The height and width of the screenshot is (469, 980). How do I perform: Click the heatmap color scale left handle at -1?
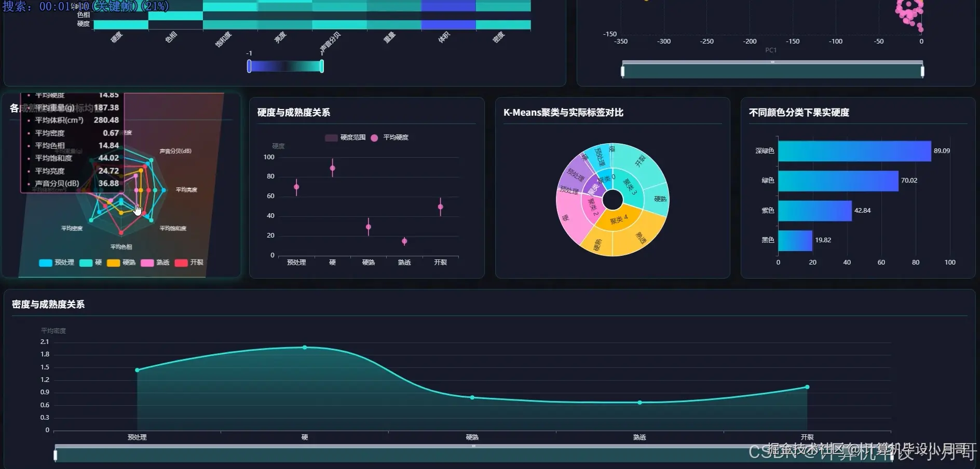249,66
